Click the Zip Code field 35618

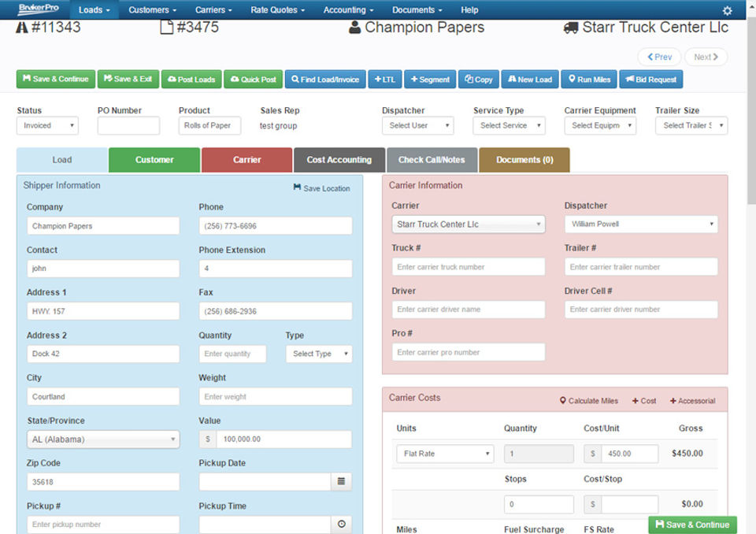pyautogui.click(x=103, y=482)
